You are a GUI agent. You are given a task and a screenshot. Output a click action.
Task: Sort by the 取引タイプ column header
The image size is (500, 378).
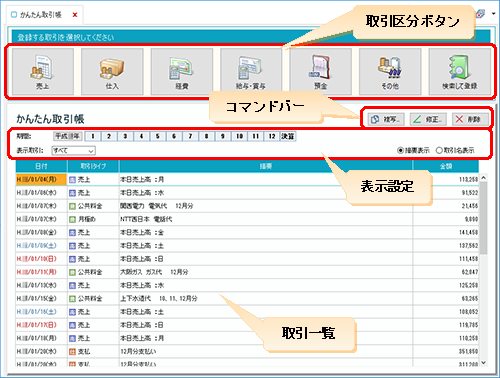93,166
